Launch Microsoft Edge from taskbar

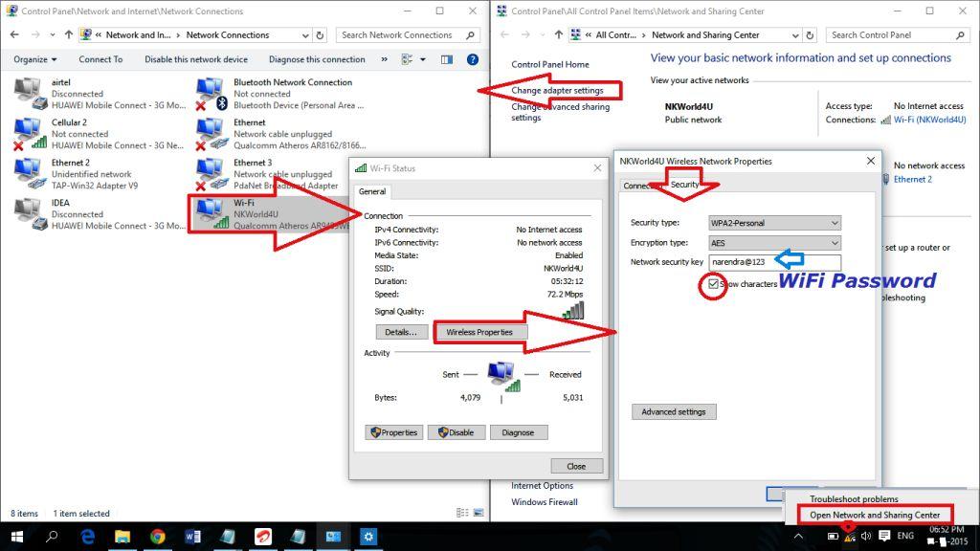tap(87, 536)
